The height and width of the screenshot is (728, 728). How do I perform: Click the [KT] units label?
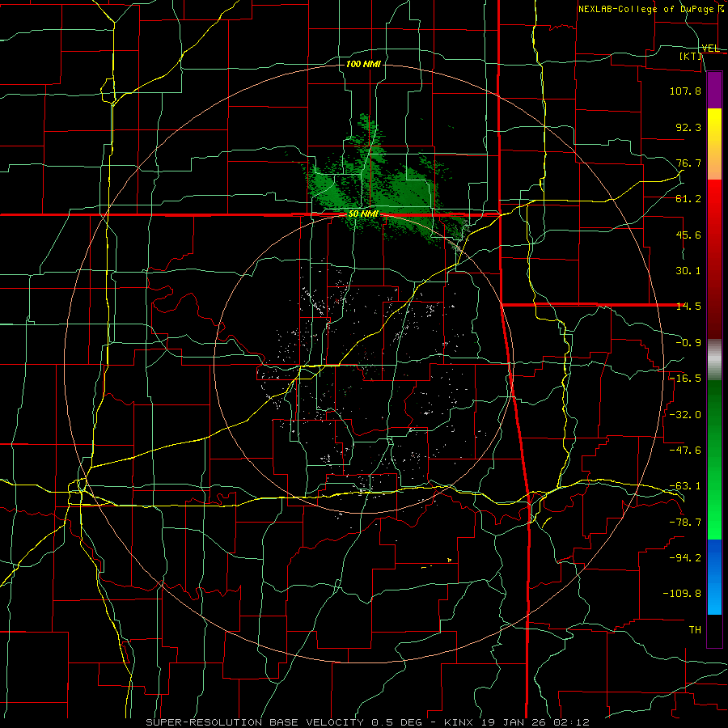coord(691,56)
